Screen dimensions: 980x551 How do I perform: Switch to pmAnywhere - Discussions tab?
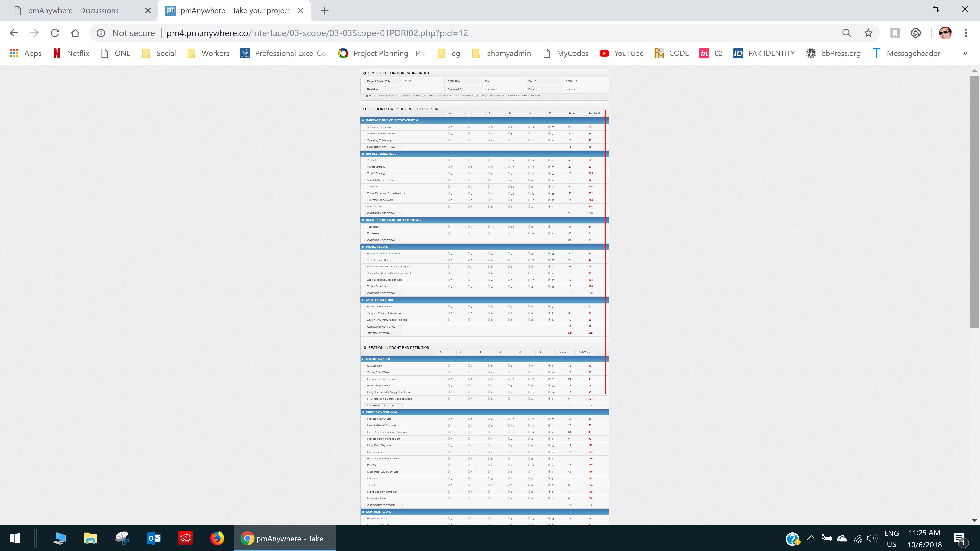pos(73,11)
